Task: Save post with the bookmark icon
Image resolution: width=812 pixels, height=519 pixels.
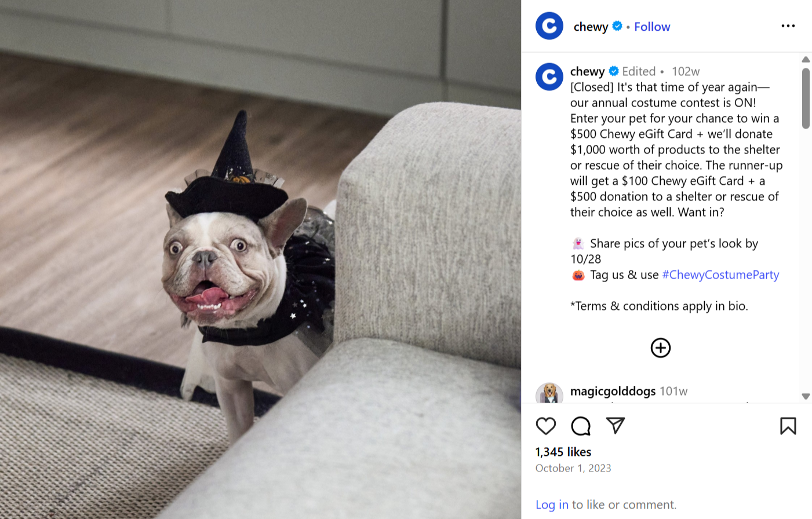Action: [788, 426]
